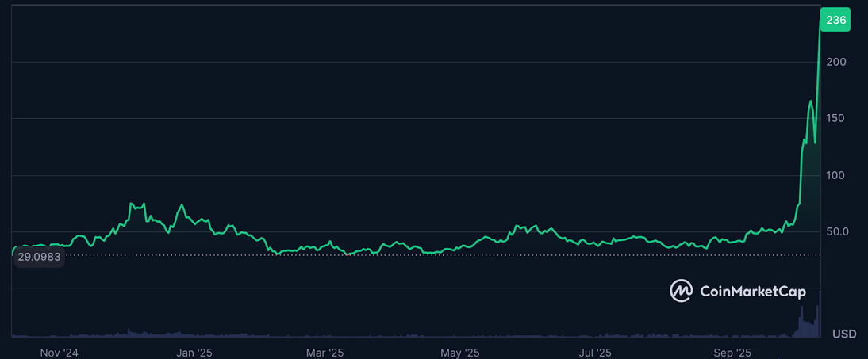Viewport: 868px width, 359px height.
Task: Open the CoinMarketCap watermark text link
Action: (x=752, y=292)
